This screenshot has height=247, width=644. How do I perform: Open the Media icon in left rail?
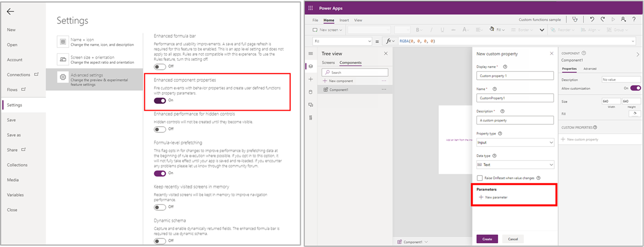coord(311,104)
